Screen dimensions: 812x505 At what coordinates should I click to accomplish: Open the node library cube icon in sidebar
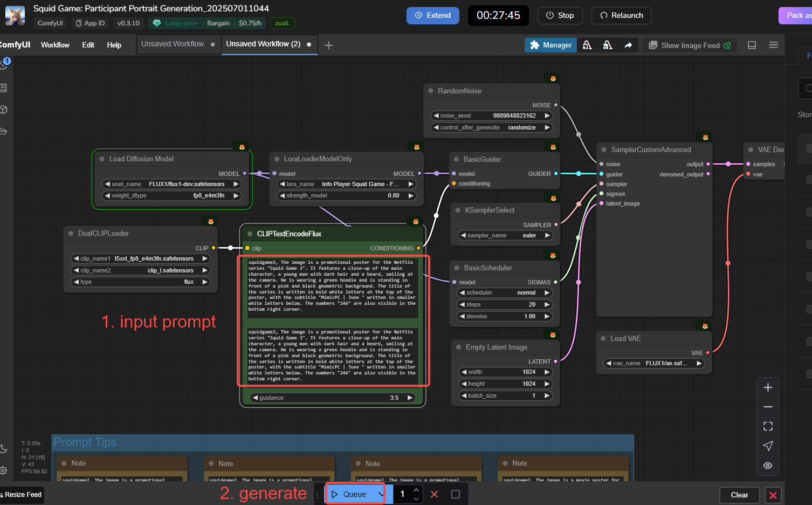click(x=3, y=110)
